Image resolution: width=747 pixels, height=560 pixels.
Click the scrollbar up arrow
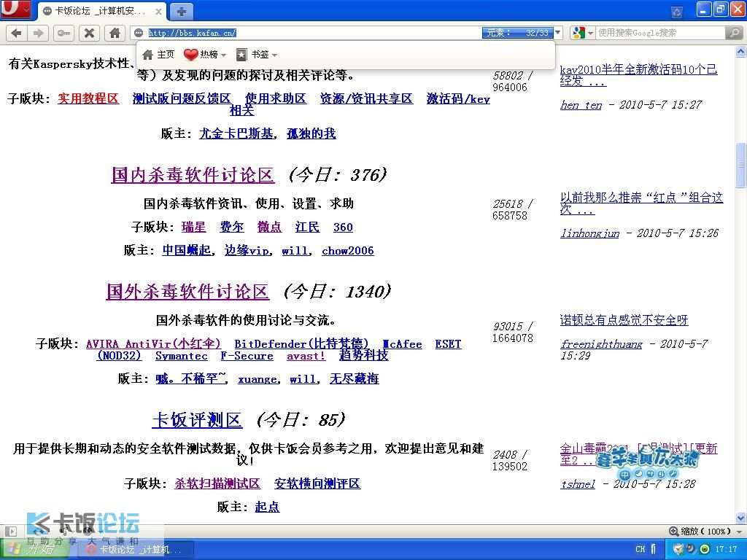tap(741, 51)
